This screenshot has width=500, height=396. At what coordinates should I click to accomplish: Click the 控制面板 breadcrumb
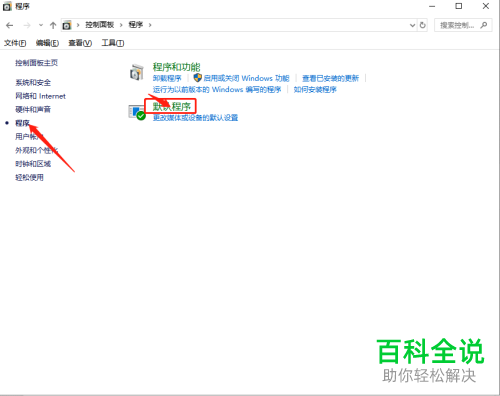[99, 25]
